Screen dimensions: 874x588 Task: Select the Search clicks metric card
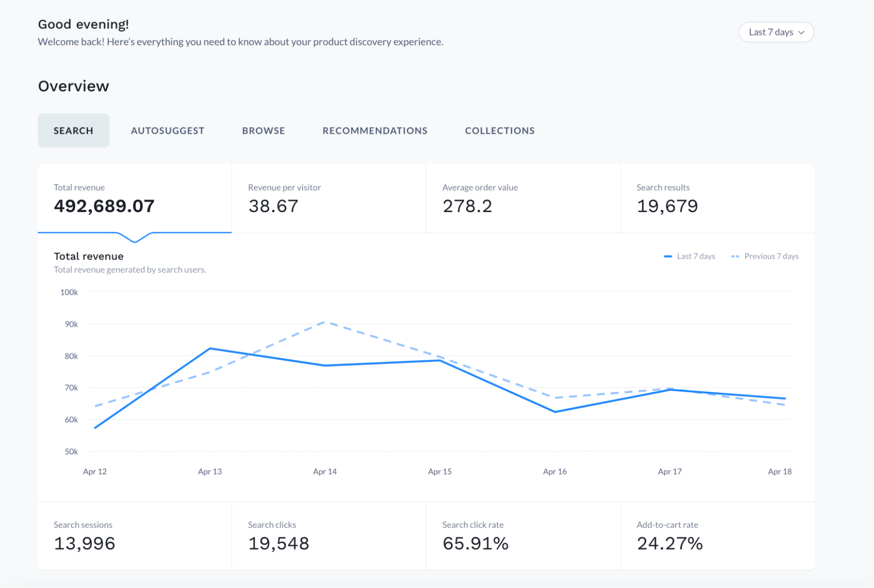(x=328, y=536)
